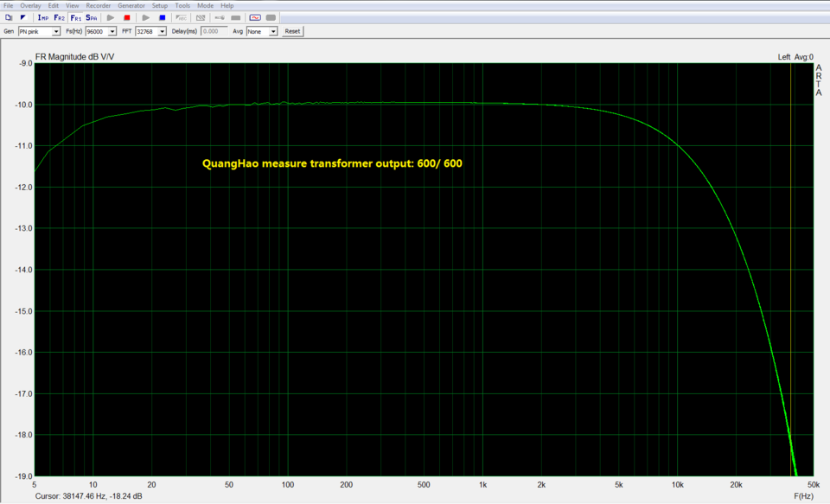Click the last gray rounded toolbar icon
Screen dimensions: 830x504
coord(271,17)
